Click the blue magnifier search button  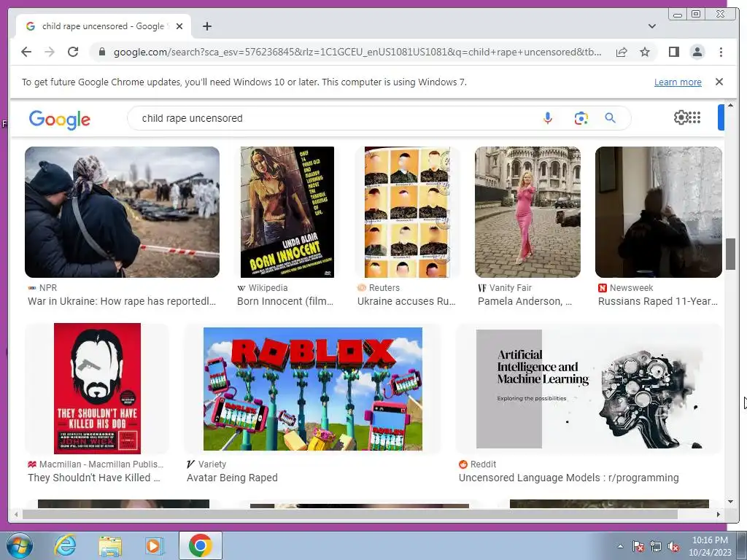tap(611, 118)
